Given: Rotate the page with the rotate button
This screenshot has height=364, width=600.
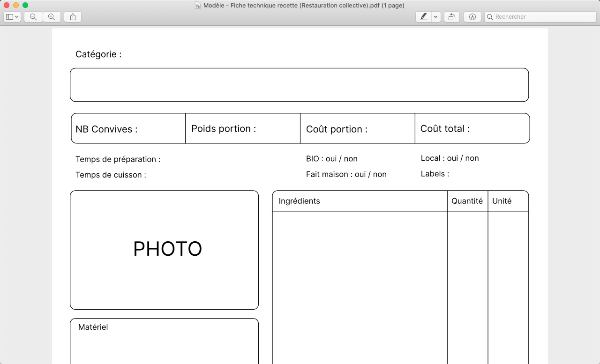Looking at the screenshot, I should tap(451, 17).
